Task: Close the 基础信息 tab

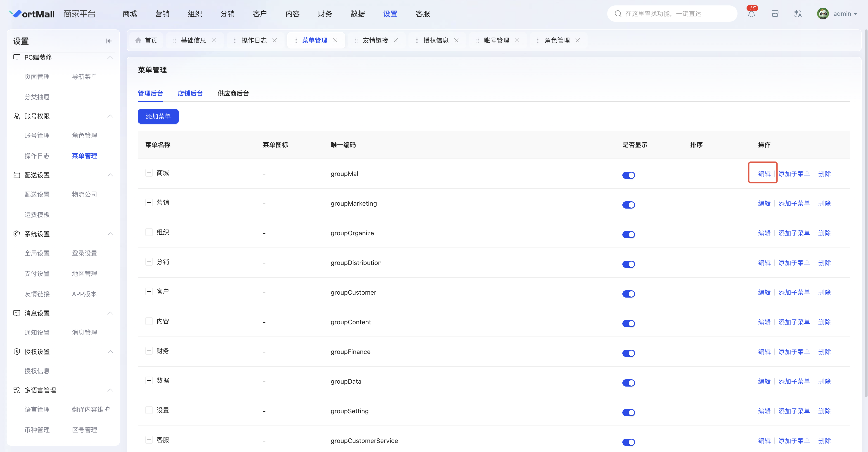Action: [x=214, y=41]
